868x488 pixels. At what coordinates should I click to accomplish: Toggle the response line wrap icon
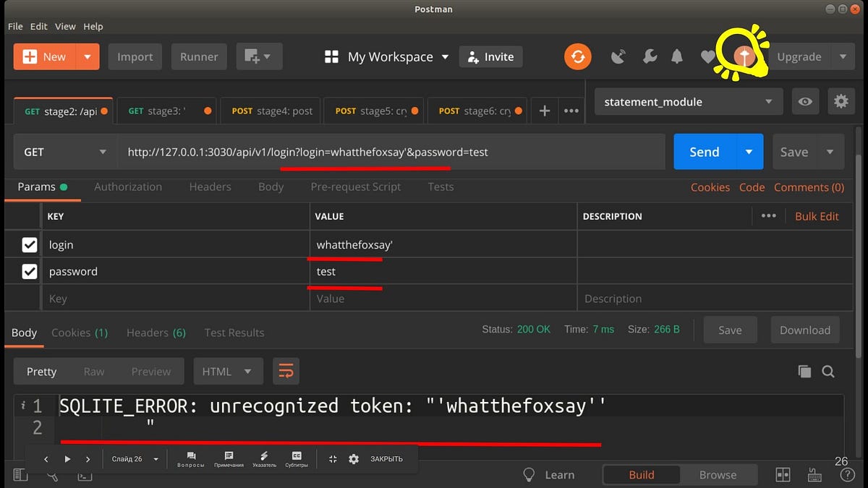(286, 372)
